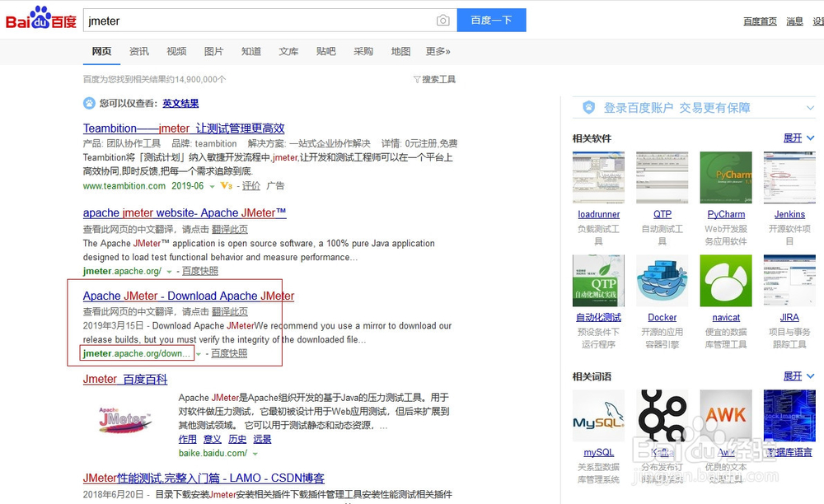Click the shield icon in login banner
The image size is (824, 504).
(588, 108)
